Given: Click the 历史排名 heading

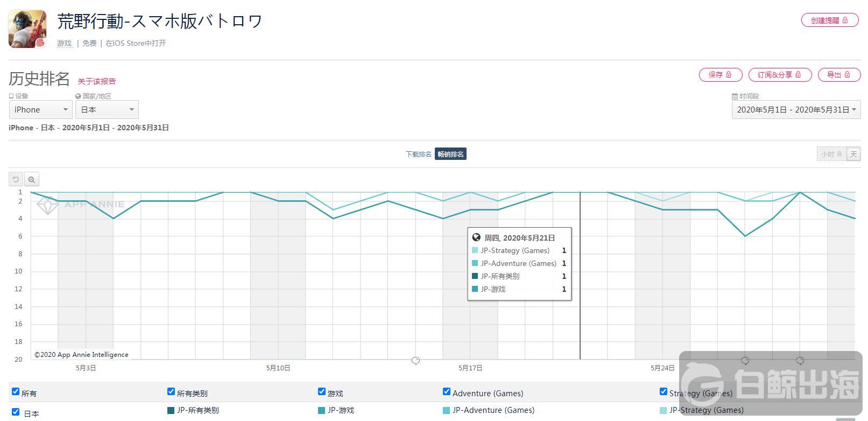Looking at the screenshot, I should tap(39, 79).
